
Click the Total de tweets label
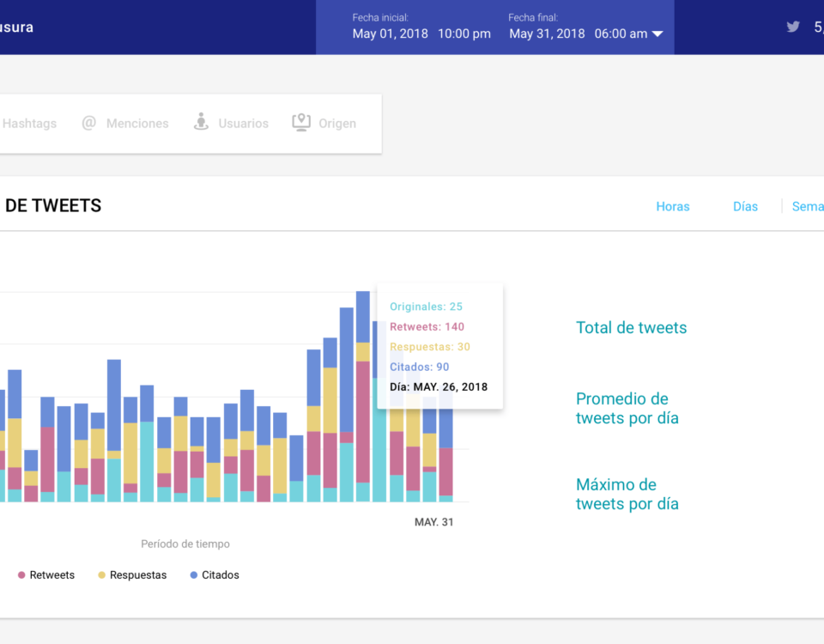coord(631,327)
